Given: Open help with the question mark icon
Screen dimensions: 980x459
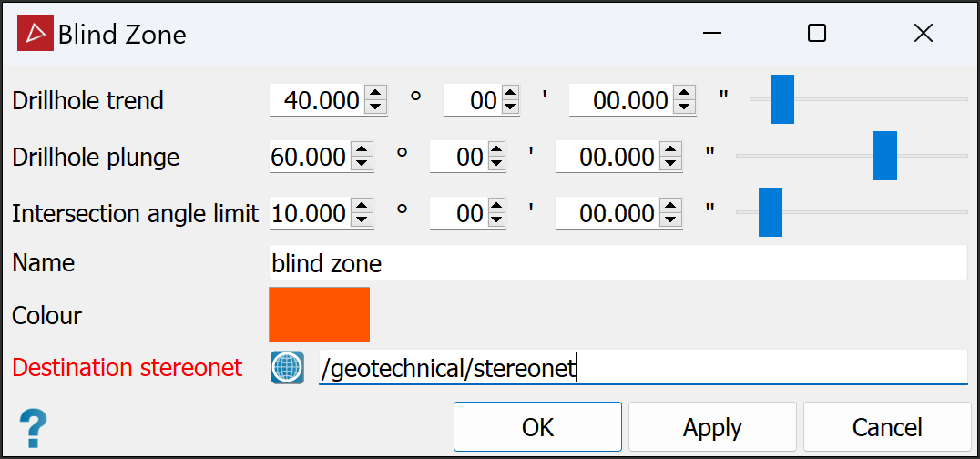Looking at the screenshot, I should (33, 427).
